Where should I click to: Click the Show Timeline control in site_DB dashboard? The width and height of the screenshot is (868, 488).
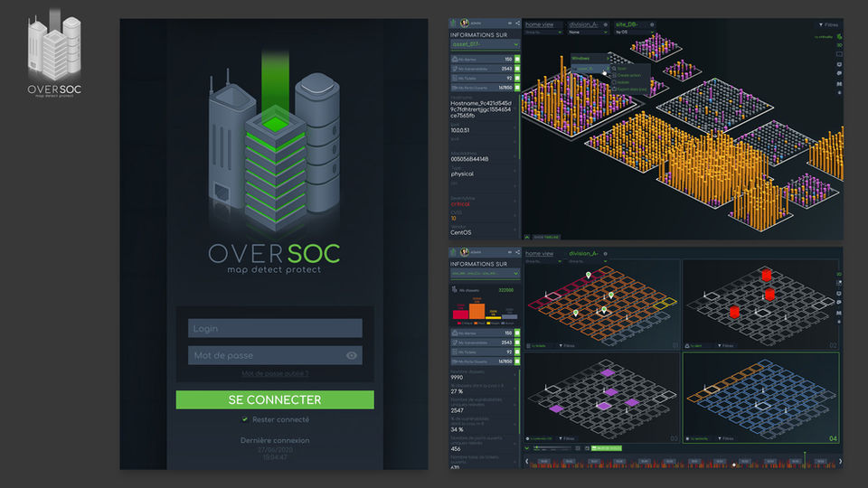coord(546,237)
